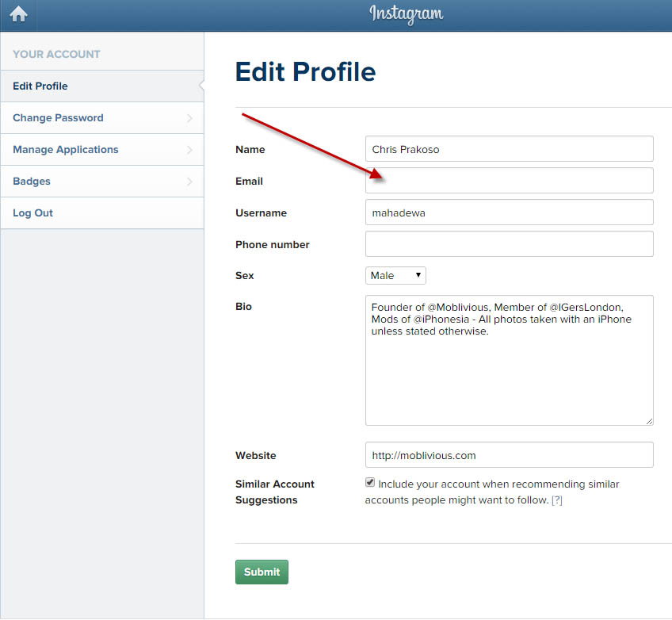Image resolution: width=672 pixels, height=620 pixels.
Task: Select Edit Profile in the sidebar
Action: 40,86
